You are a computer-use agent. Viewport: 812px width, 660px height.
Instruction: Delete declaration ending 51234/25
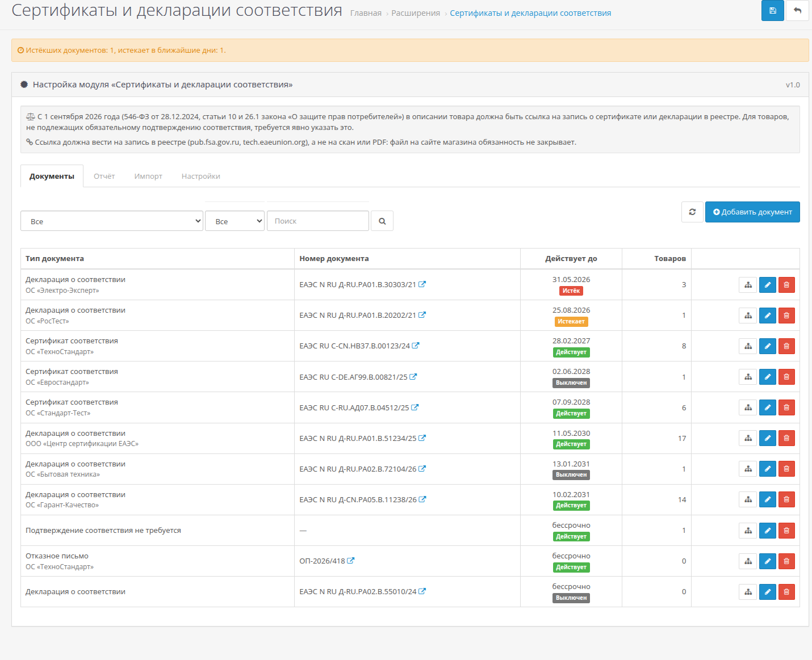(786, 438)
